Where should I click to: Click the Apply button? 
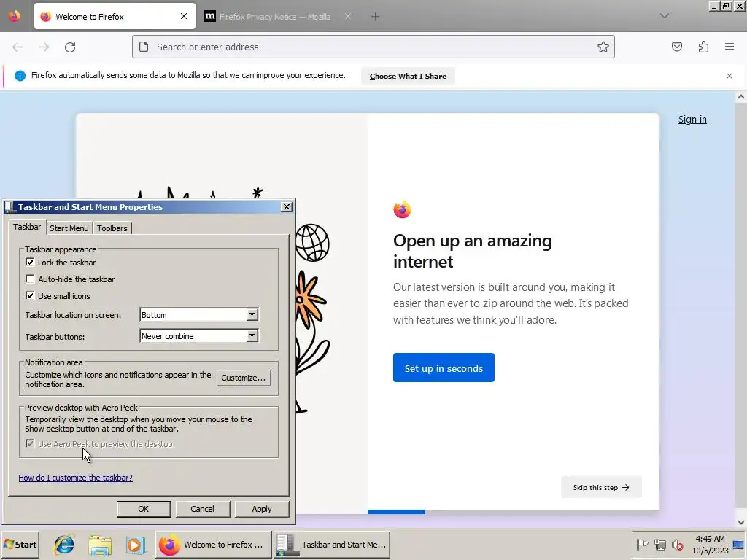(262, 509)
